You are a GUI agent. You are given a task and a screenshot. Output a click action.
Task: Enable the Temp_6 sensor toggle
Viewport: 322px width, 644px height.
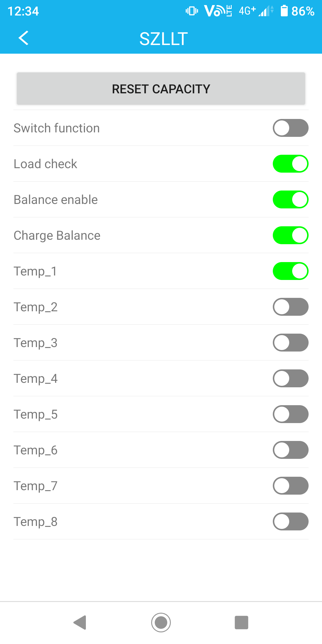[290, 450]
